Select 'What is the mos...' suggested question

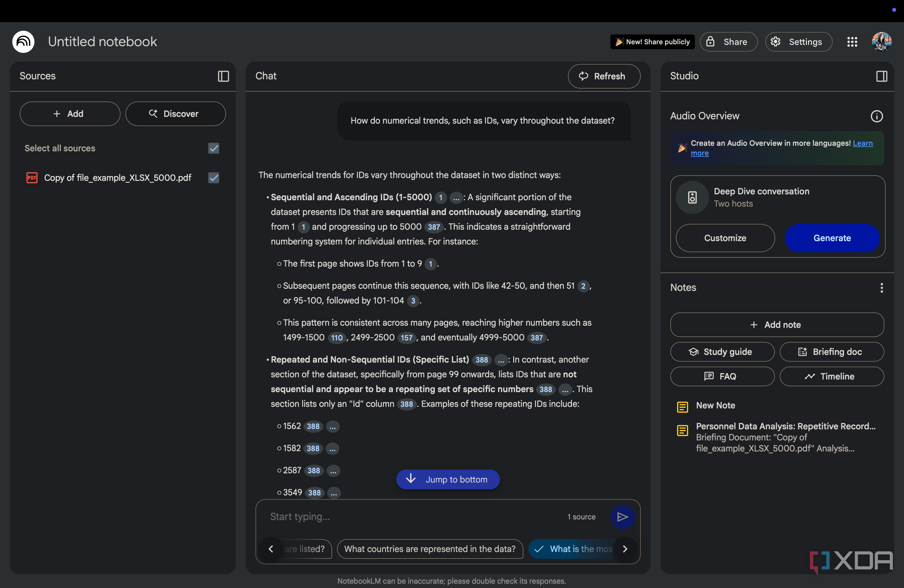click(573, 549)
